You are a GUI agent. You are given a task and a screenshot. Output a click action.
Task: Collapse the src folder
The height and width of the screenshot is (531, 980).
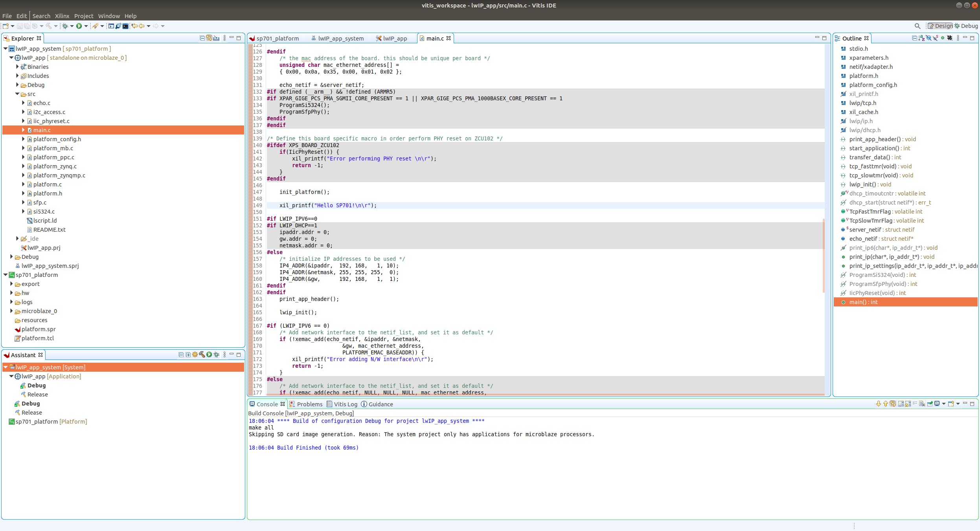pos(17,94)
